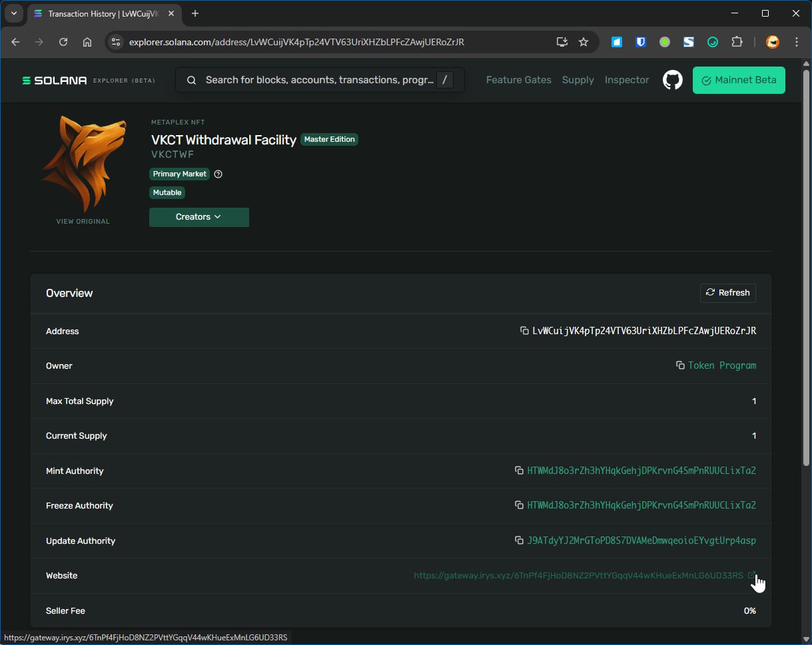Viewport: 812px width, 645px height.
Task: Open external link icon beside Website URL
Action: coord(751,575)
